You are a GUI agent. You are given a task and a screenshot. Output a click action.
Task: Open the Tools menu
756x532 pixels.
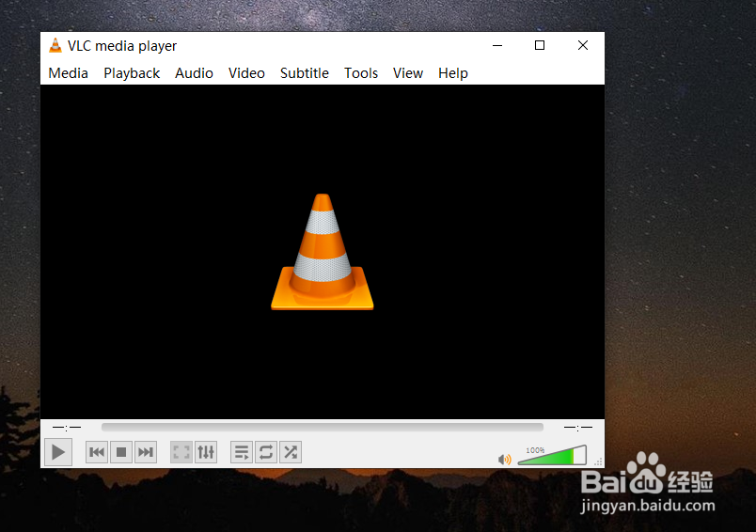361,73
